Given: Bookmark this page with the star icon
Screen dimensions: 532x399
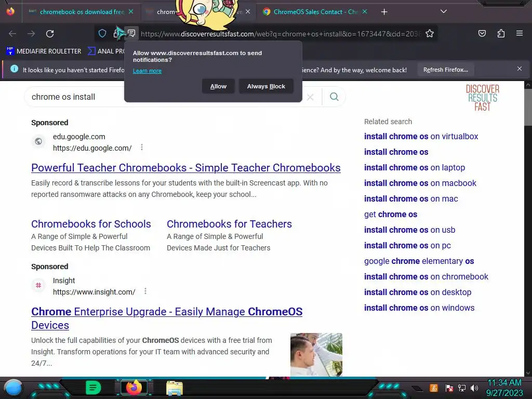Looking at the screenshot, I should coord(430,33).
